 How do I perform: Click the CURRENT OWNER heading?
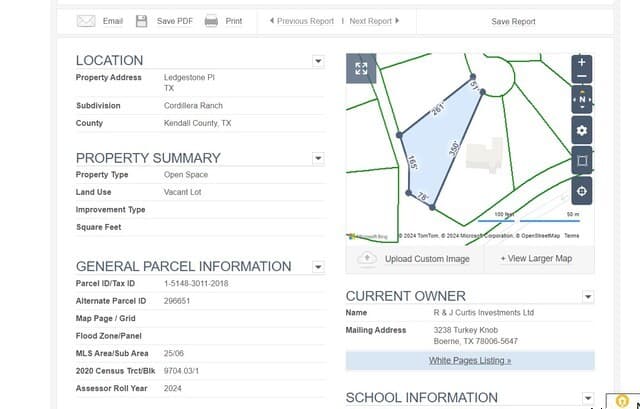406,296
